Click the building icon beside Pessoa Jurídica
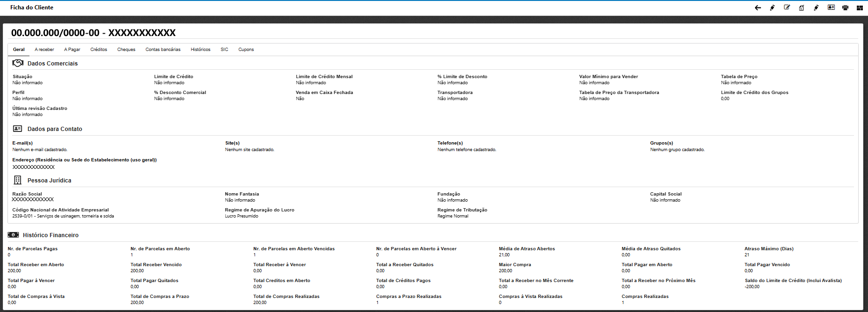Image resolution: width=868 pixels, height=312 pixels. (x=18, y=180)
